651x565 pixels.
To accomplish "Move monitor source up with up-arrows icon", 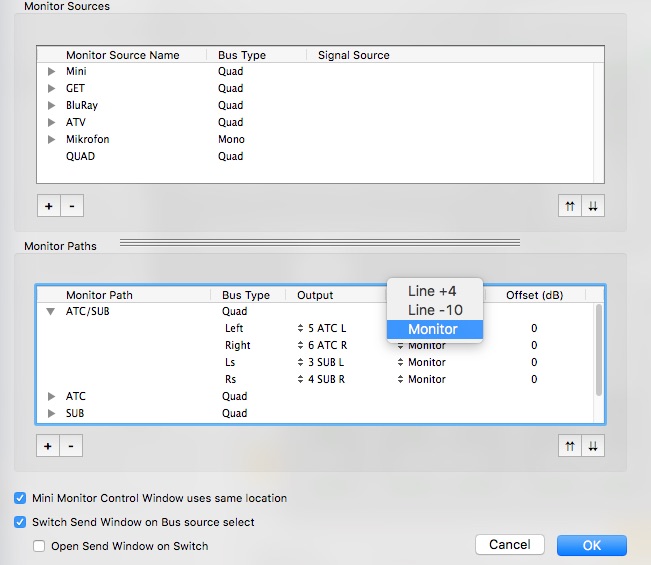I will (x=570, y=206).
